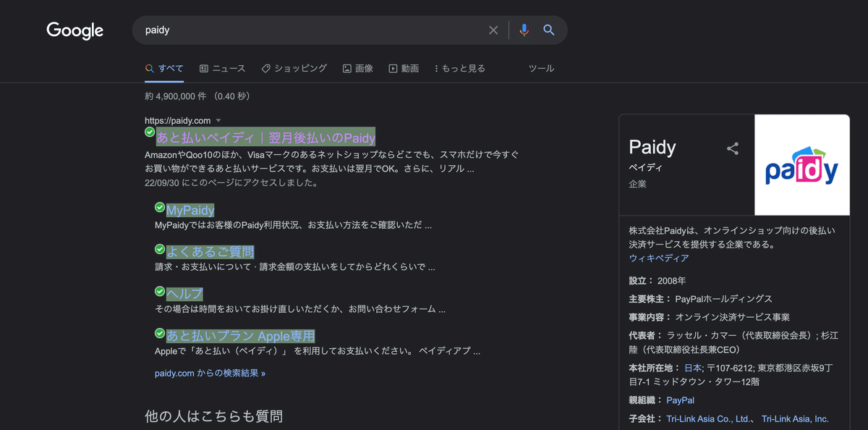Click the green check badge beside あと払いプラン Apple専用
Screen dimensions: 868x430
160,333
